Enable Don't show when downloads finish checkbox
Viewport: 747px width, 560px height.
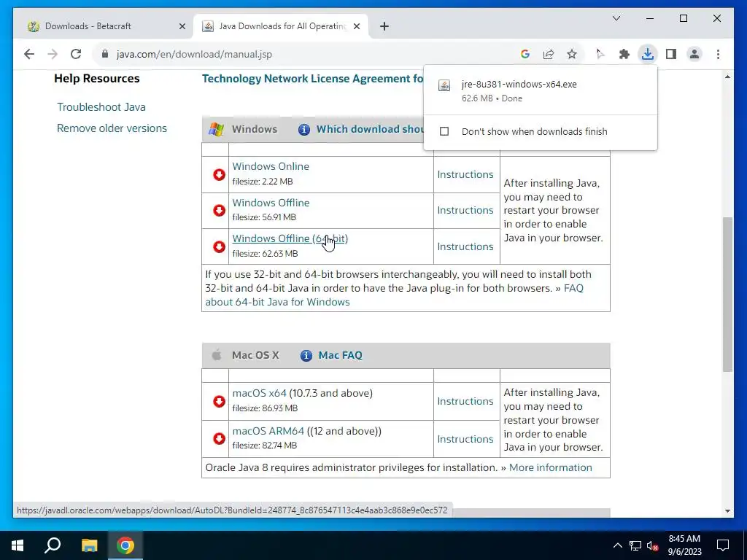click(x=444, y=131)
